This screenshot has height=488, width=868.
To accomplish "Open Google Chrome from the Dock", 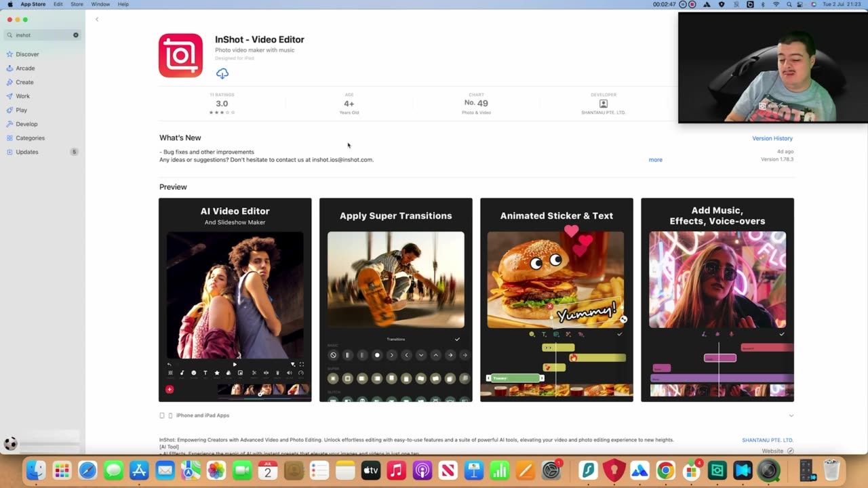I will tap(665, 470).
